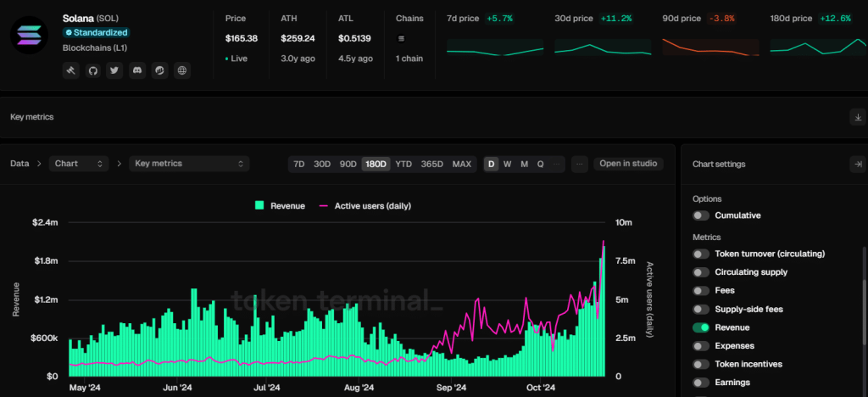Expand the Key metrics dropdown
The height and width of the screenshot is (397, 868).
(189, 164)
